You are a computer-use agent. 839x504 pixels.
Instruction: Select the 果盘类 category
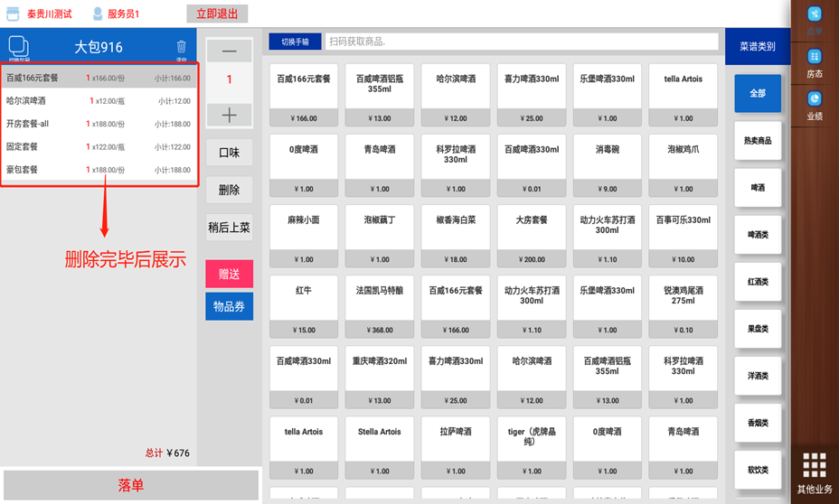758,329
